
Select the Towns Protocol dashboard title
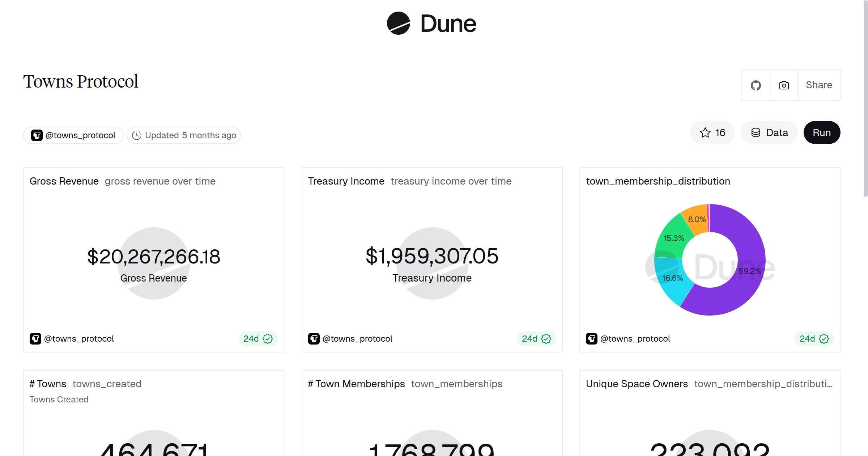81,81
